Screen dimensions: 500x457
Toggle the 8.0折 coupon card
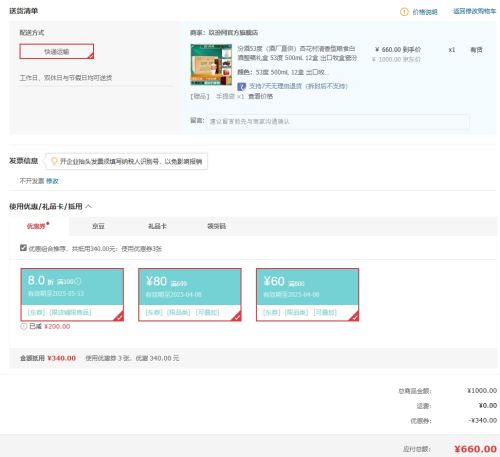(72, 295)
